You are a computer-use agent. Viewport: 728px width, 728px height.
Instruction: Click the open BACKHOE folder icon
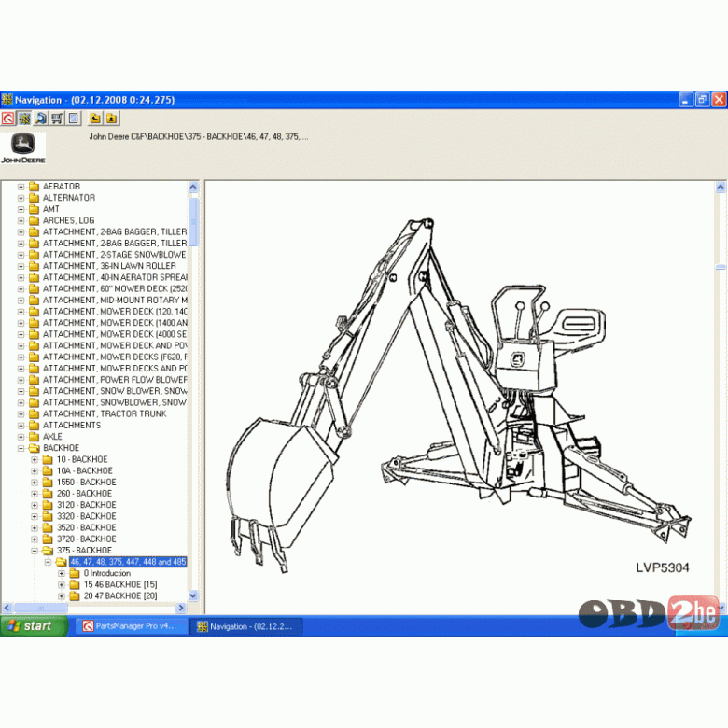[x=35, y=448]
